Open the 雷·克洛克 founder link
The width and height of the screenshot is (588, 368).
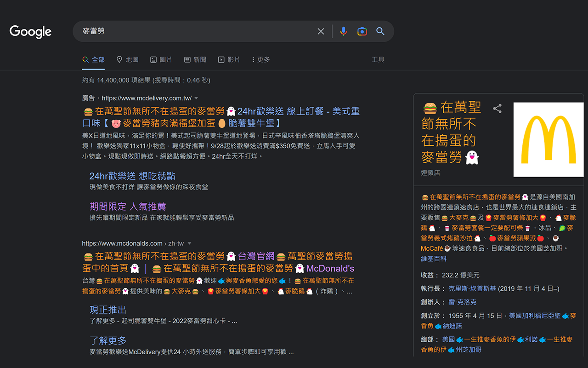(463, 302)
